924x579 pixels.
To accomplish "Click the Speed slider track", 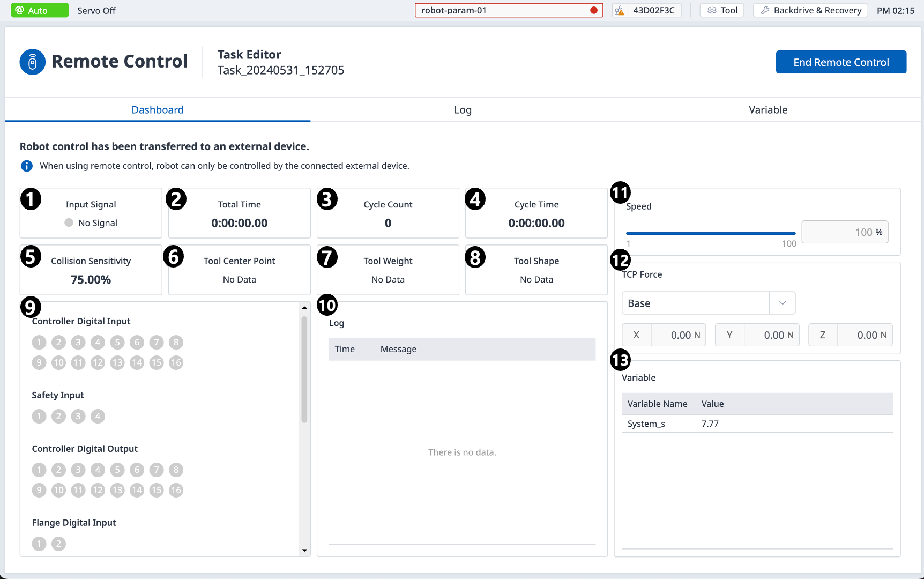I will click(710, 233).
